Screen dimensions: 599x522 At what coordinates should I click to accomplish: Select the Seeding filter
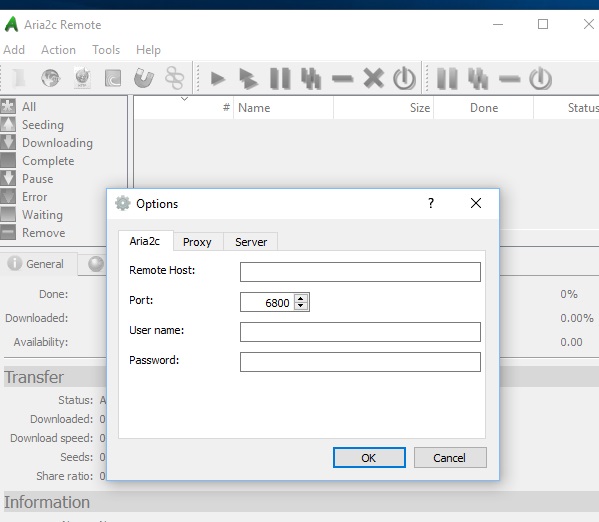click(43, 125)
